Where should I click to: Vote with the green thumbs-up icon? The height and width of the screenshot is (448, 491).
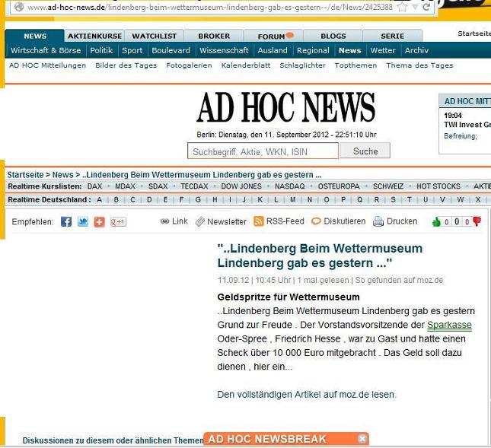point(436,222)
